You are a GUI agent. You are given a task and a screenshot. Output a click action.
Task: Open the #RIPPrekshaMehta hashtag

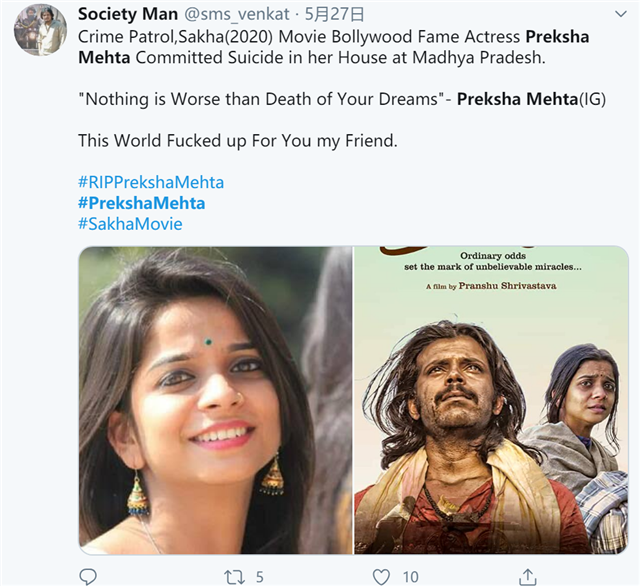click(151, 182)
